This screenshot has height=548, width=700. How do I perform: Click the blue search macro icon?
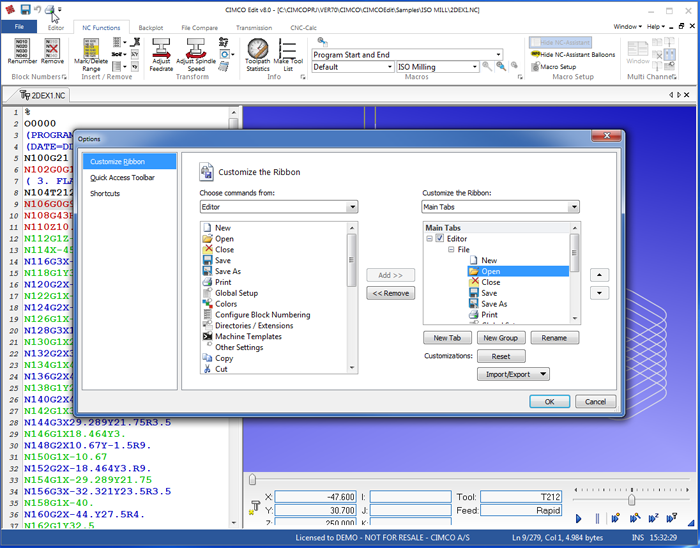click(x=501, y=66)
